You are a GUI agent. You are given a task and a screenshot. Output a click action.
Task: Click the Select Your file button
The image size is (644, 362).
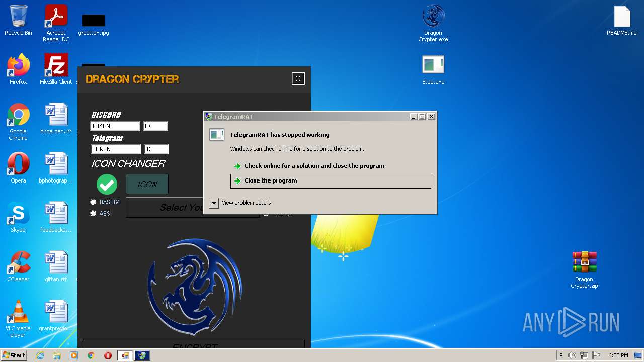click(x=165, y=207)
